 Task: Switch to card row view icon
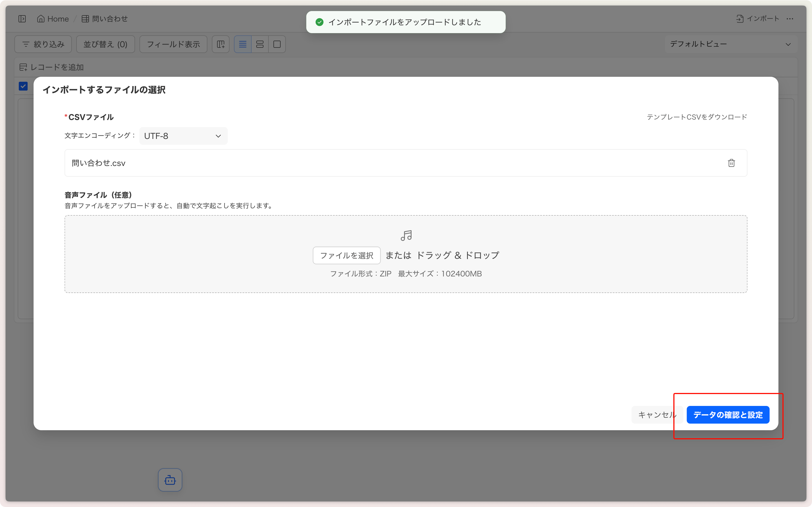tap(260, 44)
